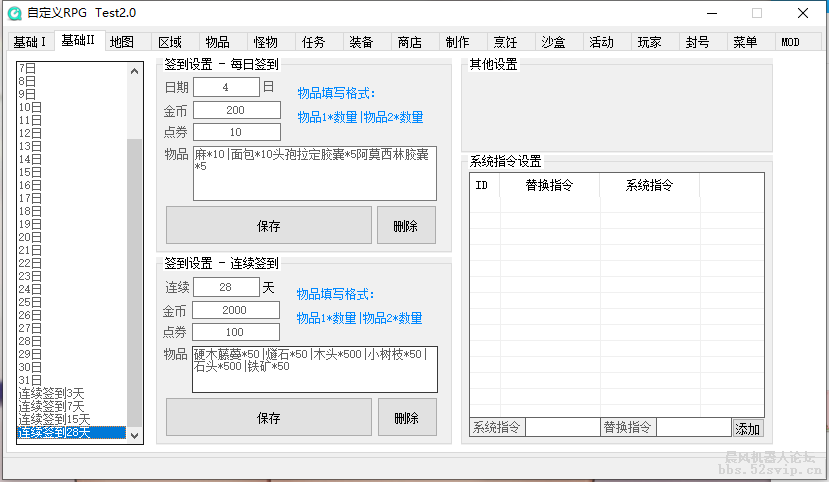Click the 连续 days input field
Viewport: 829px width, 482px height.
[x=226, y=287]
